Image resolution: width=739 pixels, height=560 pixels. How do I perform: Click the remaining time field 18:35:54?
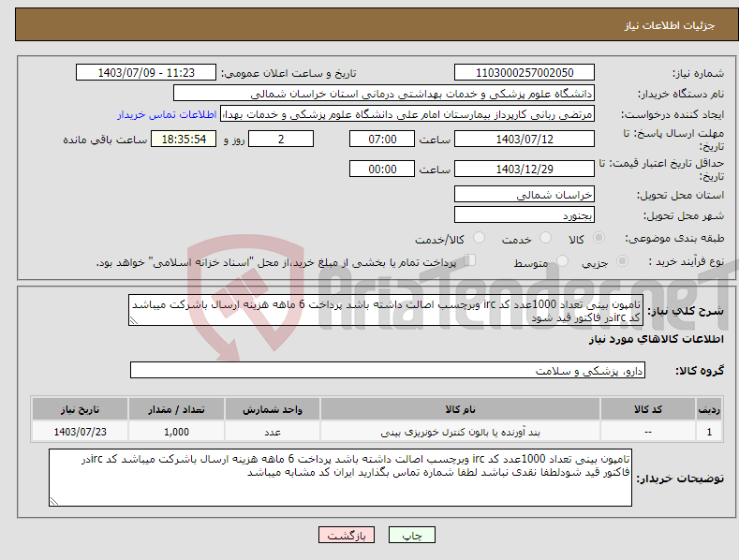(x=184, y=139)
